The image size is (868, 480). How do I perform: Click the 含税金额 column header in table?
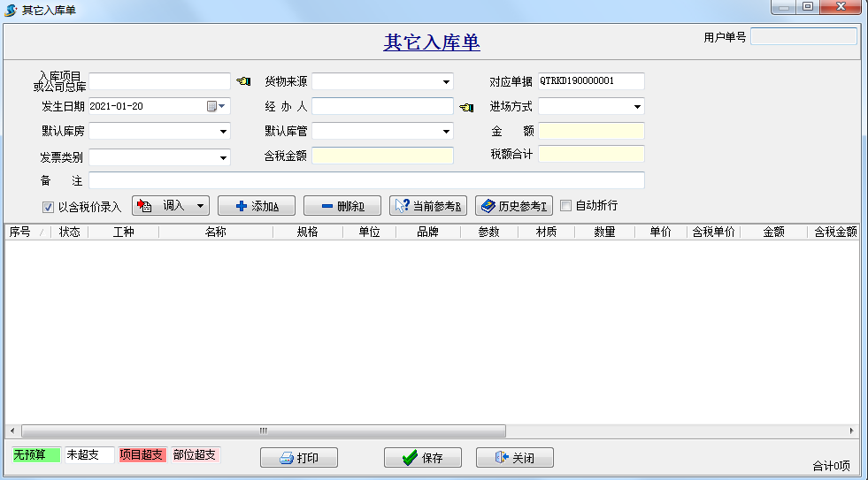coord(835,232)
